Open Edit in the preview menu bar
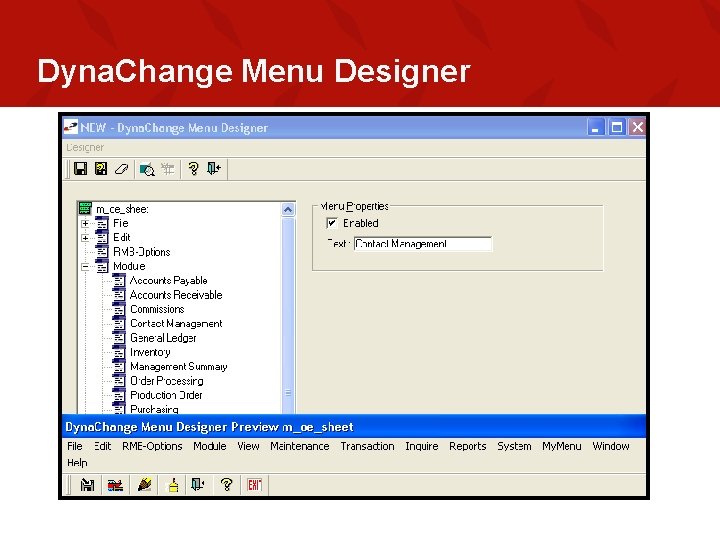 tap(103, 446)
